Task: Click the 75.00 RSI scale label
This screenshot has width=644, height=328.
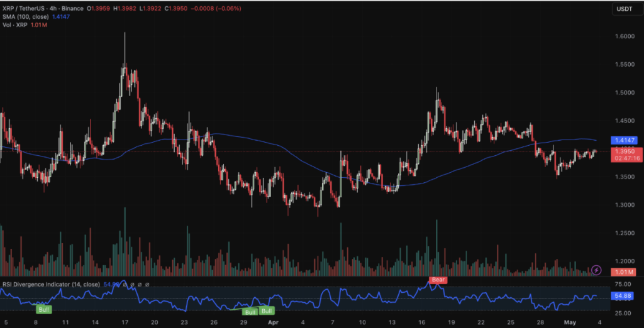Action: [x=625, y=284]
